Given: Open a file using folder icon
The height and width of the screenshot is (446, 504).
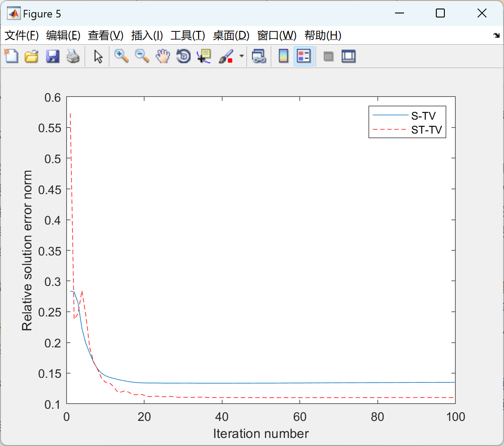Looking at the screenshot, I should [x=31, y=56].
